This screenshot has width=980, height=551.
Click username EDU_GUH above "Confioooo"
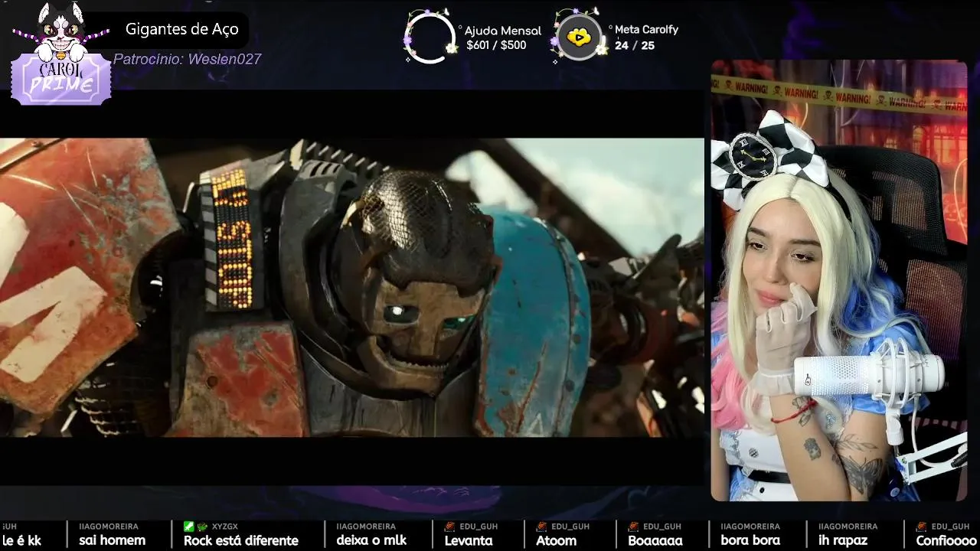pyautogui.click(x=949, y=527)
